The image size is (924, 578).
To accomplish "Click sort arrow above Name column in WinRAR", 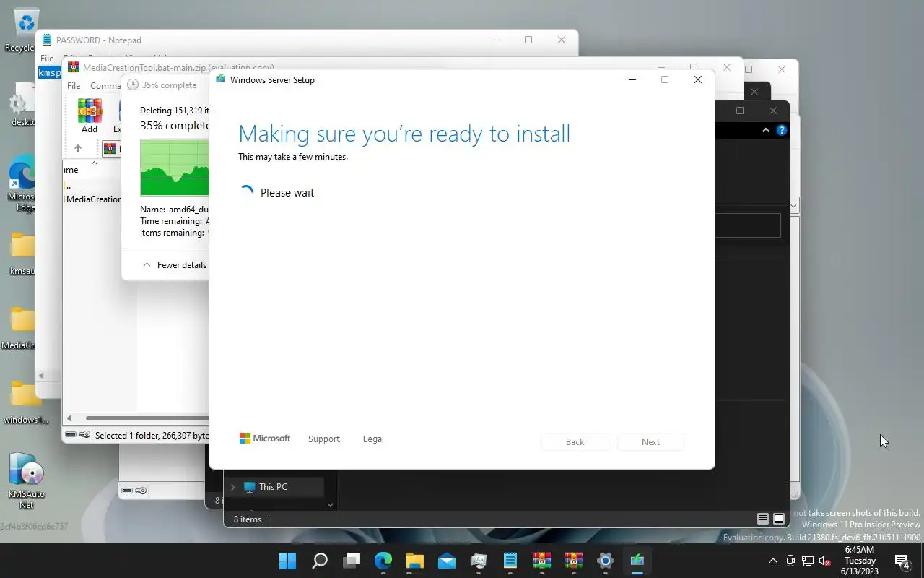I will 93,163.
